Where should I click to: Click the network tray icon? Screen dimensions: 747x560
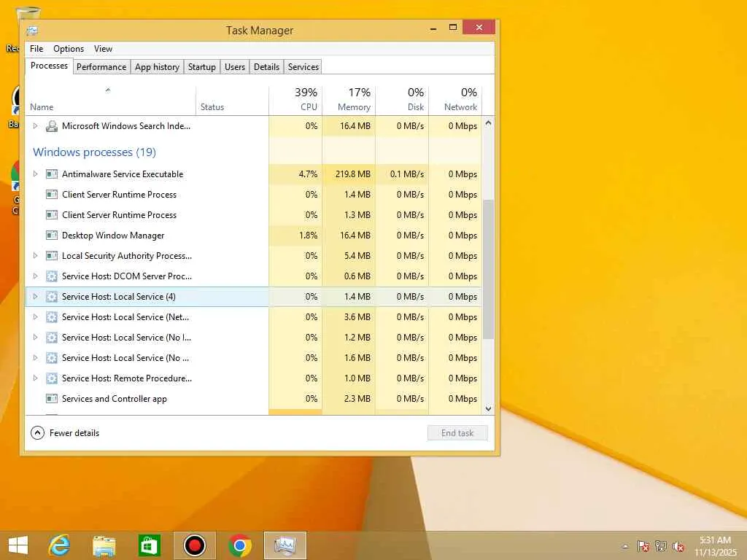click(661, 546)
